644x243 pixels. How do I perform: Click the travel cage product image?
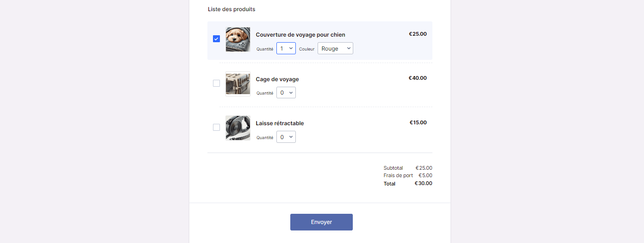(x=238, y=84)
